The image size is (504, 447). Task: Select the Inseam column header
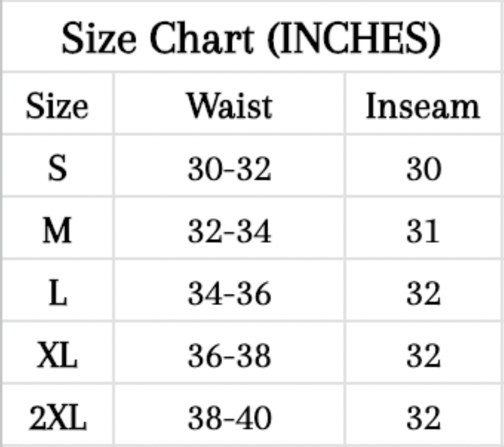pyautogui.click(x=422, y=106)
